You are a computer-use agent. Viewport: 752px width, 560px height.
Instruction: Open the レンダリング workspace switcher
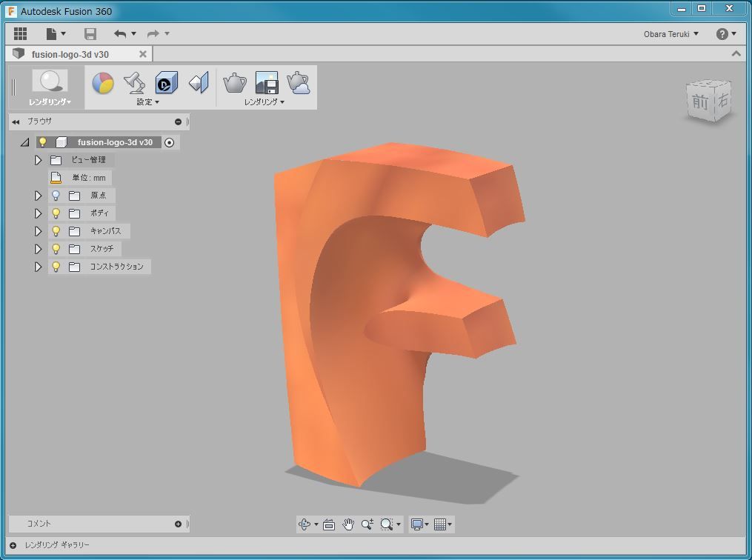50,87
